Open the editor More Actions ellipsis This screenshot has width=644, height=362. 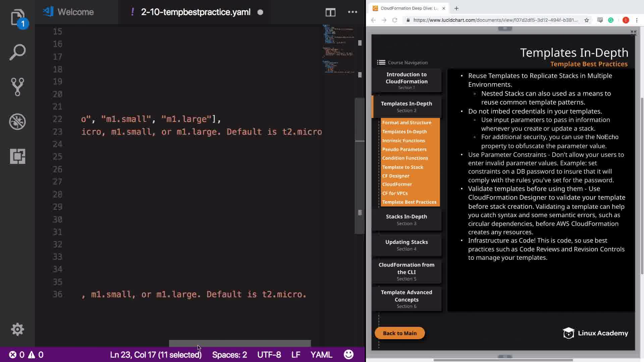coord(352,12)
